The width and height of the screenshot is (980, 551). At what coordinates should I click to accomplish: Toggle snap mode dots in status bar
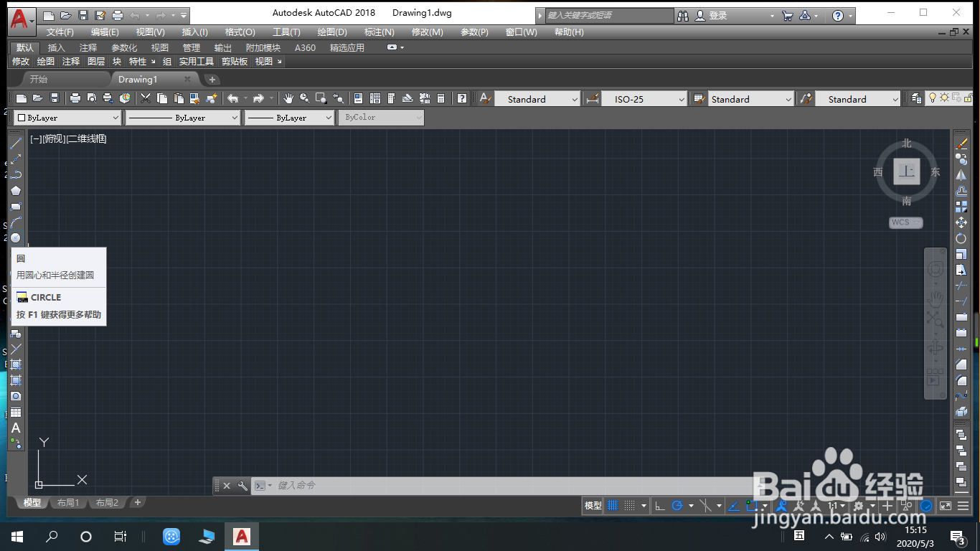click(x=629, y=506)
